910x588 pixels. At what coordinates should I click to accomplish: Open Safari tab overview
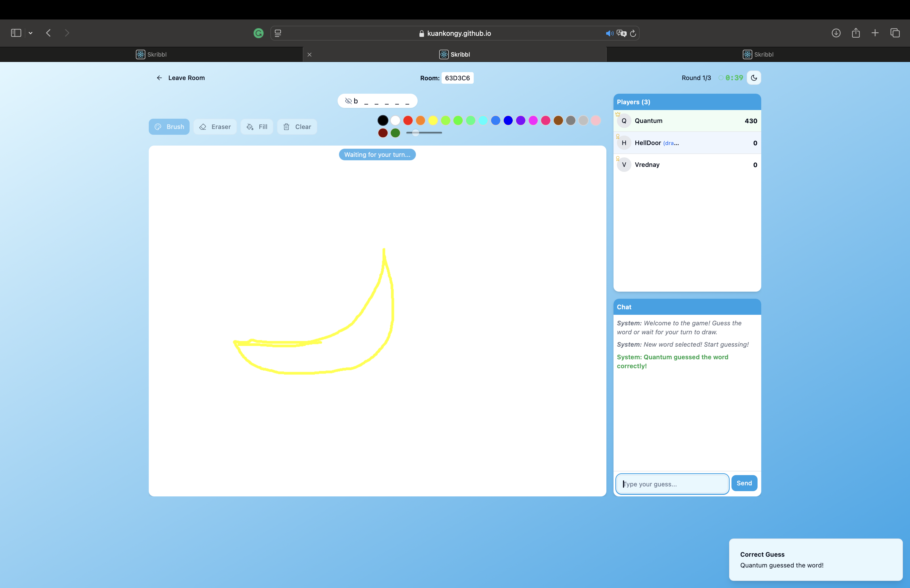click(x=895, y=33)
